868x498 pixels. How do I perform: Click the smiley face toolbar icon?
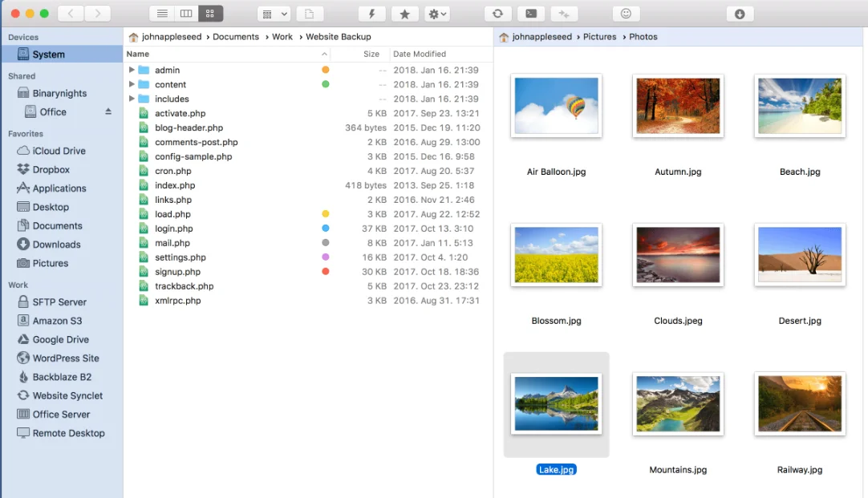point(626,14)
